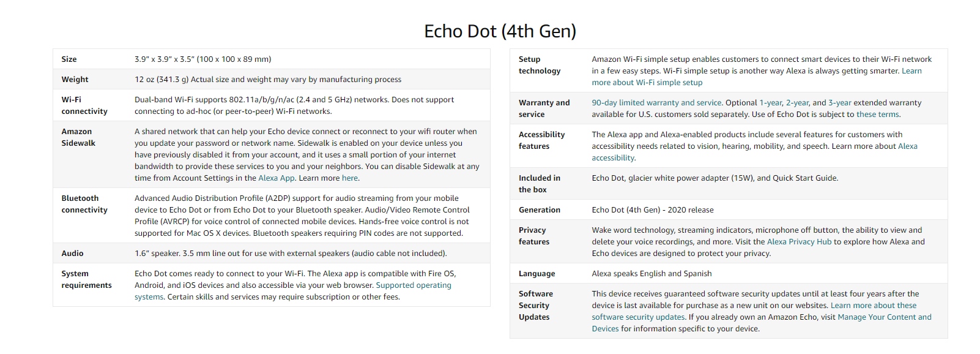Click the Included in the box label

point(539,184)
